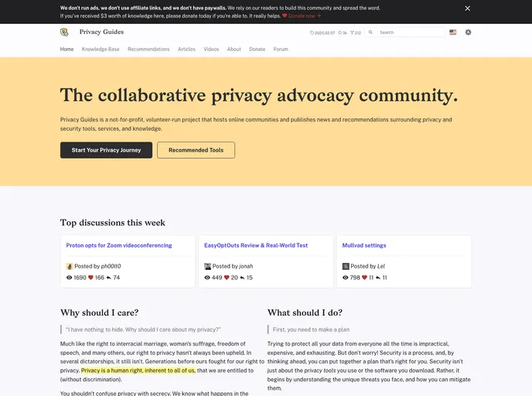Click Posted by ph00lt0 text
This screenshot has width=532, height=396.
pos(97,266)
